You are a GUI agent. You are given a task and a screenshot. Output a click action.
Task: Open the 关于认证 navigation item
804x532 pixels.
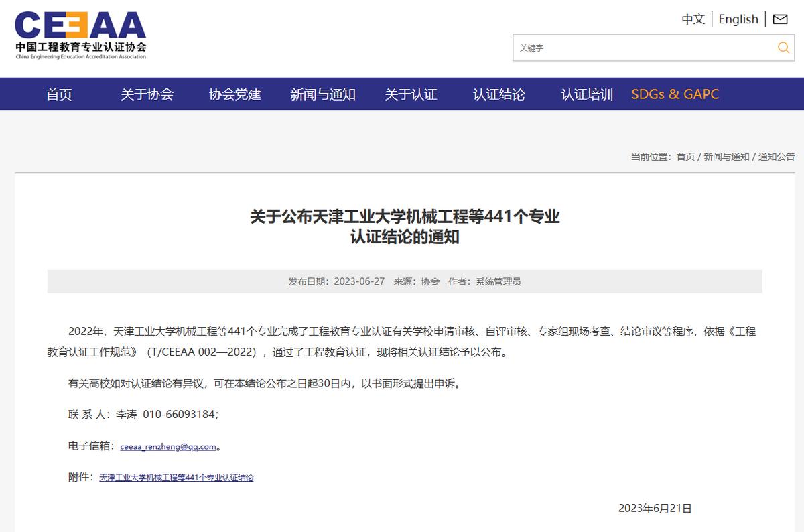click(410, 94)
